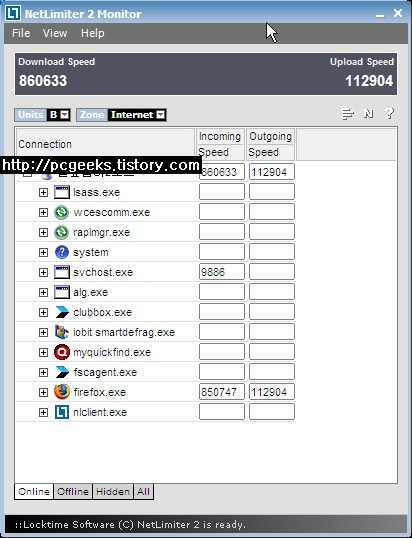Screen dimensions: 412x538
Task: Click the N icon next to help
Action: pyautogui.click(x=369, y=114)
